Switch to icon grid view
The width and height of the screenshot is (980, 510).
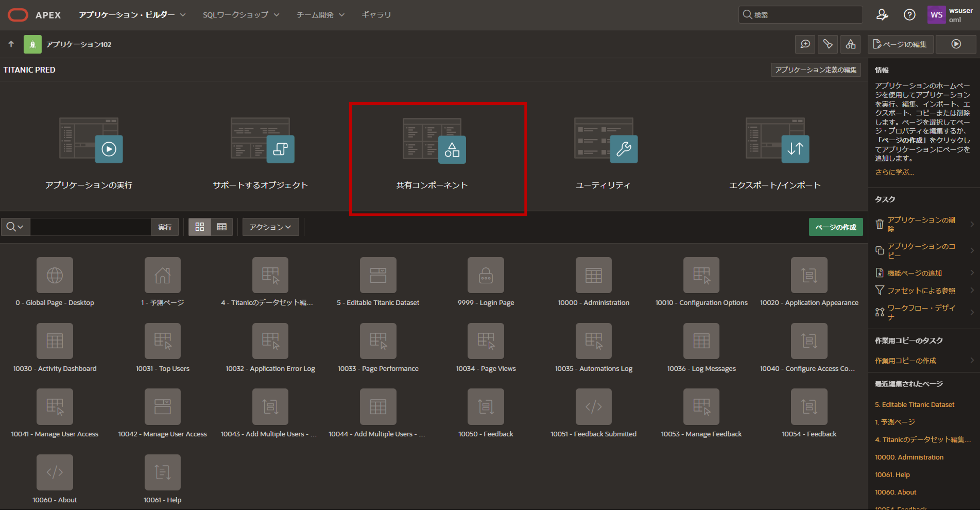(200, 227)
